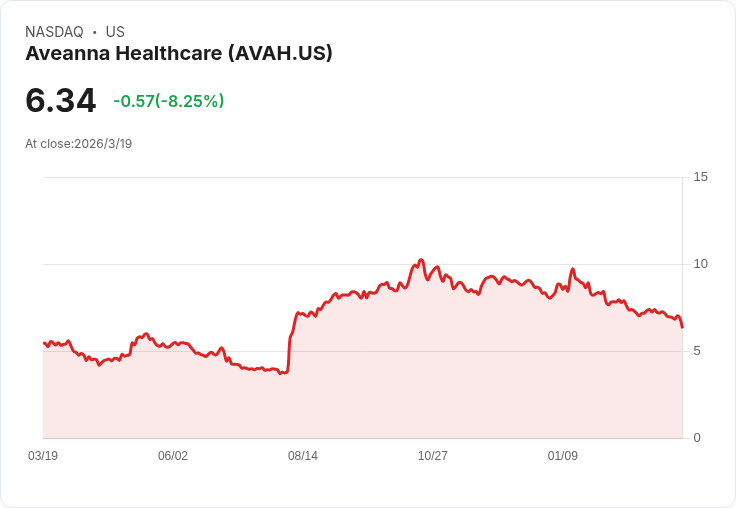Click the US market label
This screenshot has height=508, width=736.
[x=115, y=32]
